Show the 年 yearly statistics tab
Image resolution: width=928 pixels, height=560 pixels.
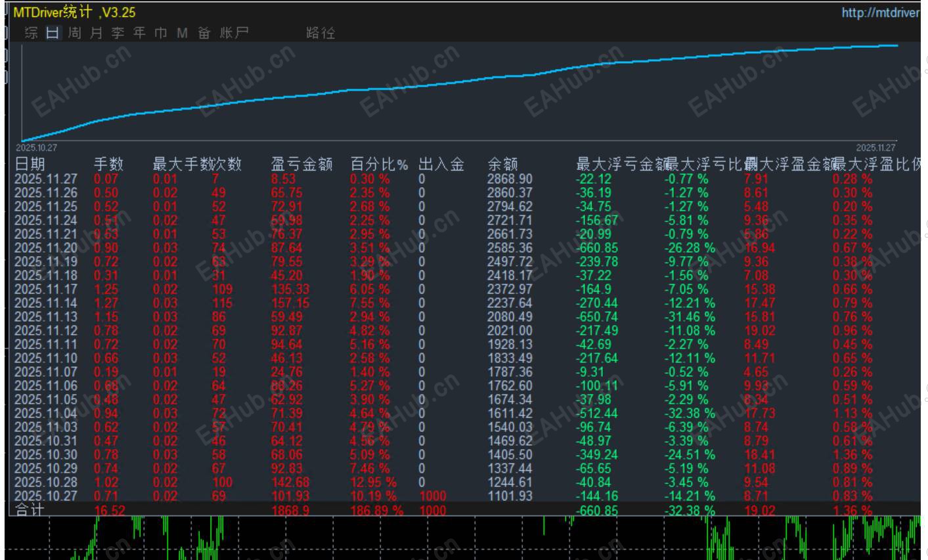139,33
